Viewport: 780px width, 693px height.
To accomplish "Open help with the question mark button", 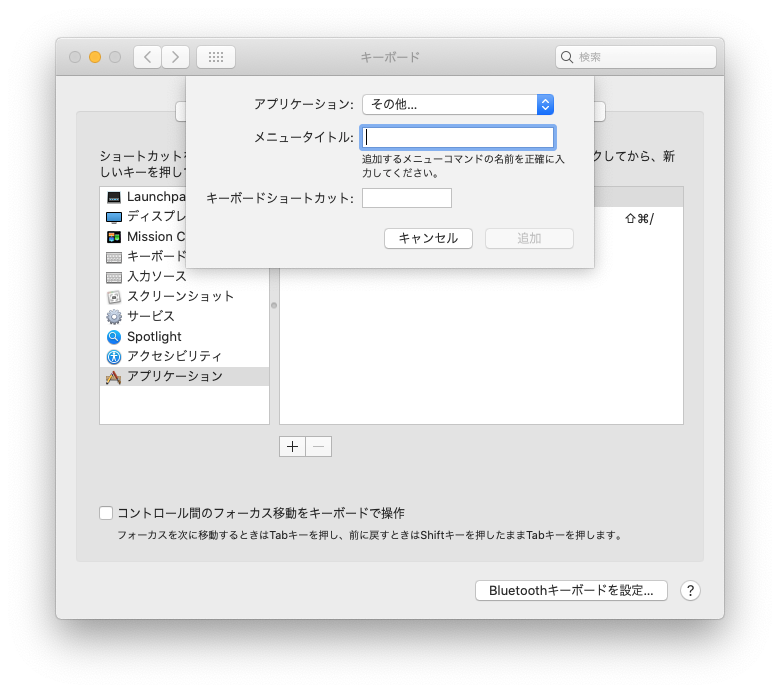I will pyautogui.click(x=690, y=591).
